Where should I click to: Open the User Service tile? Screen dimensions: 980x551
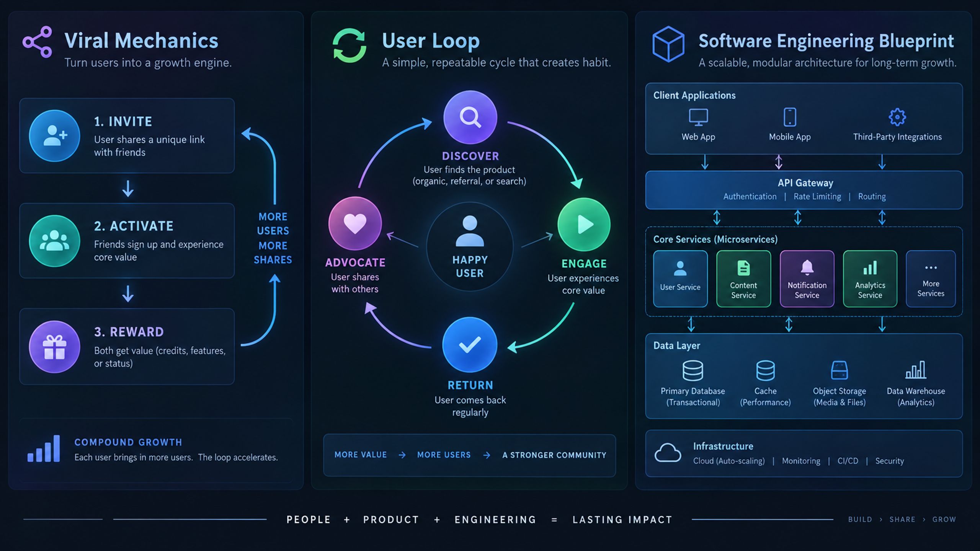[x=680, y=279]
